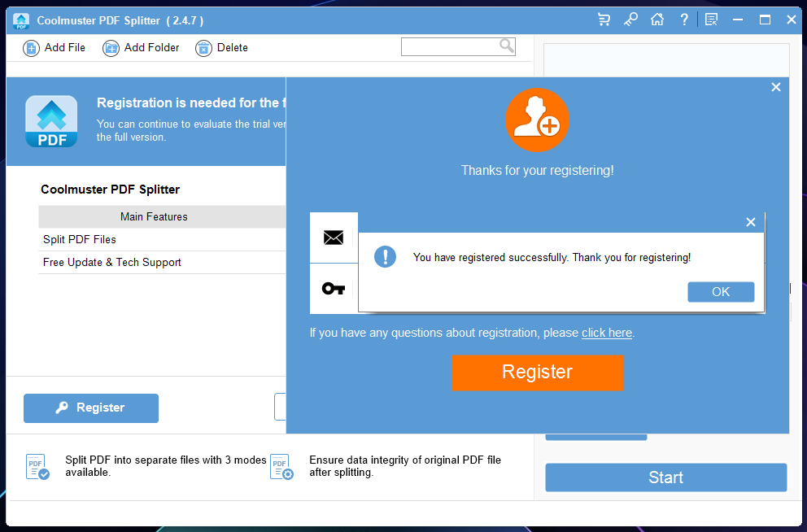Focus the search input field
807x532 pixels.
[449, 47]
